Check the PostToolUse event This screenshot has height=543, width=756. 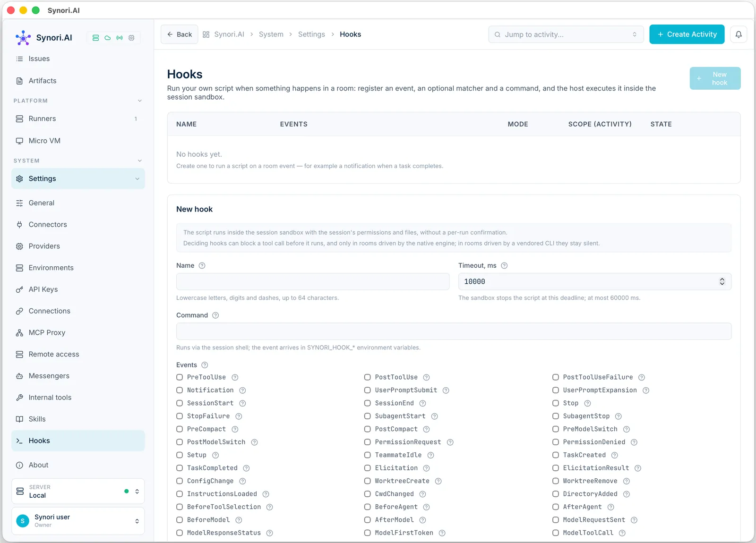pos(367,377)
